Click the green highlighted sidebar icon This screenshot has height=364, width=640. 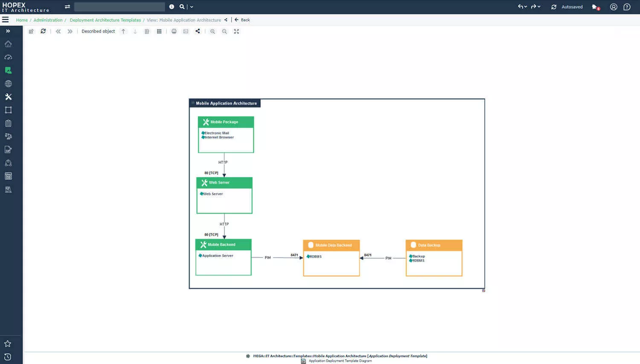[8, 70]
